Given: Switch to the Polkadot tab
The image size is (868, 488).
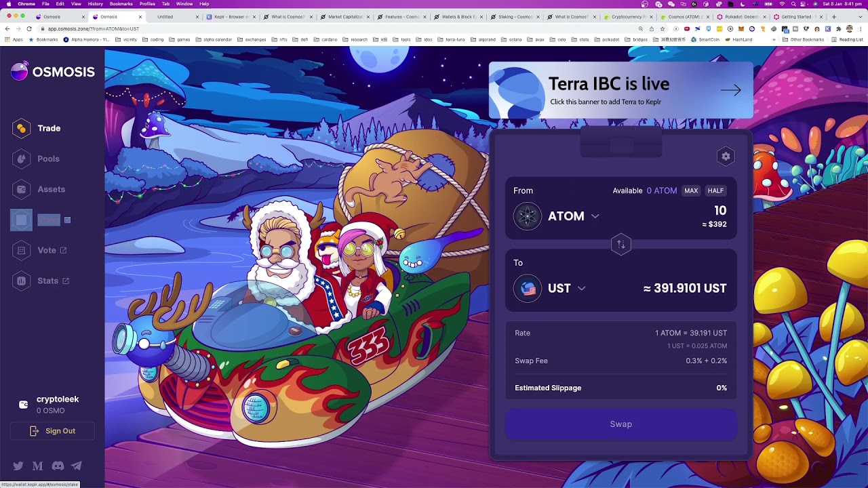Looking at the screenshot, I should (x=741, y=16).
